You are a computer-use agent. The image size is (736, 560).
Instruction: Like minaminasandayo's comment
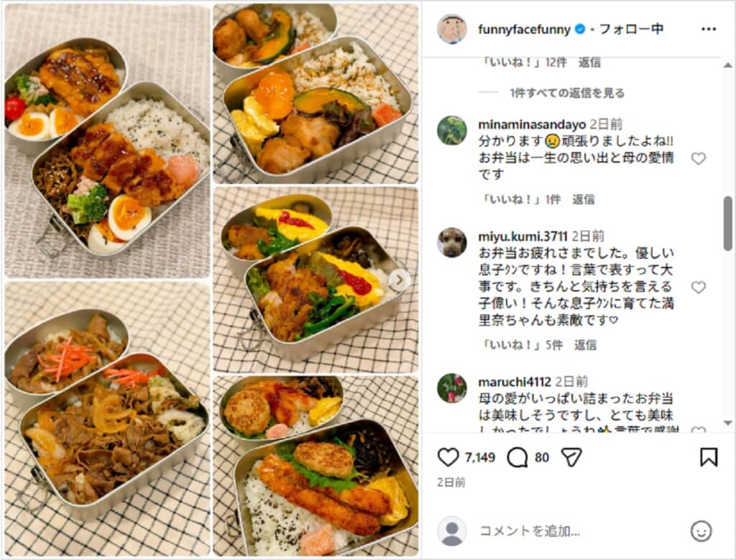pyautogui.click(x=699, y=158)
